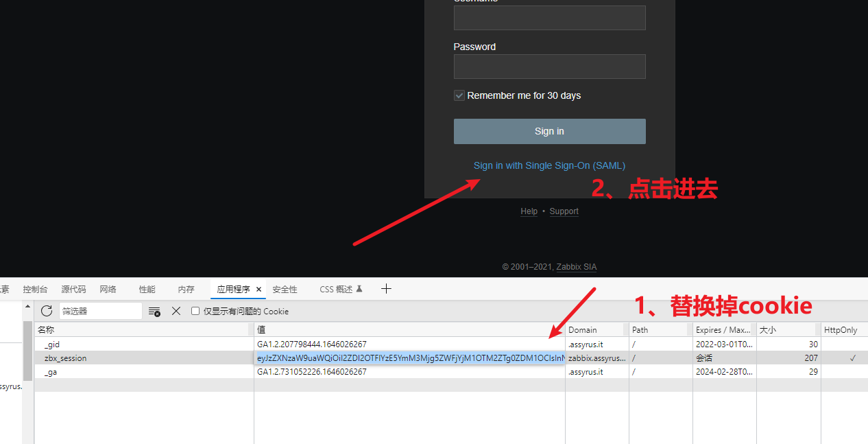
Task: Click the Sign in button
Action: point(549,131)
